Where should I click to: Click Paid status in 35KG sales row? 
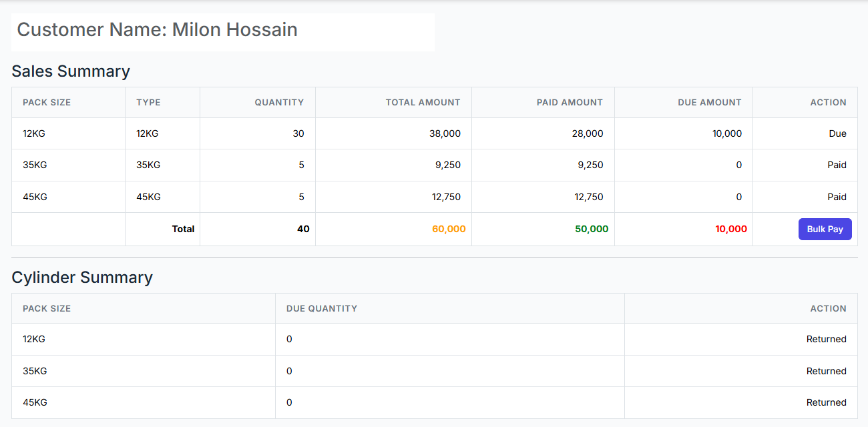coord(837,165)
